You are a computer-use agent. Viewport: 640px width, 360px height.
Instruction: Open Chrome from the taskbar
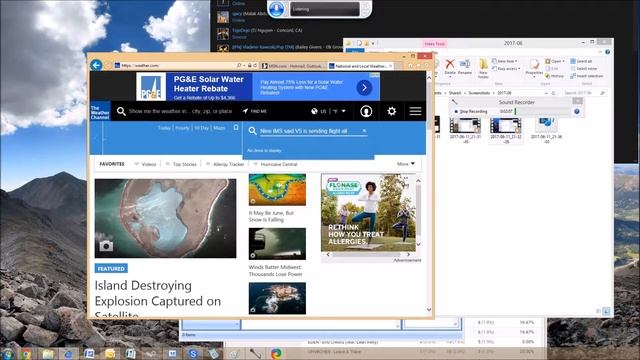(27, 354)
